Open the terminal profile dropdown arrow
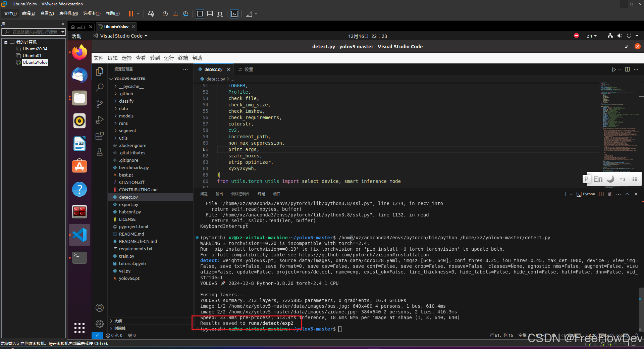 [571, 194]
